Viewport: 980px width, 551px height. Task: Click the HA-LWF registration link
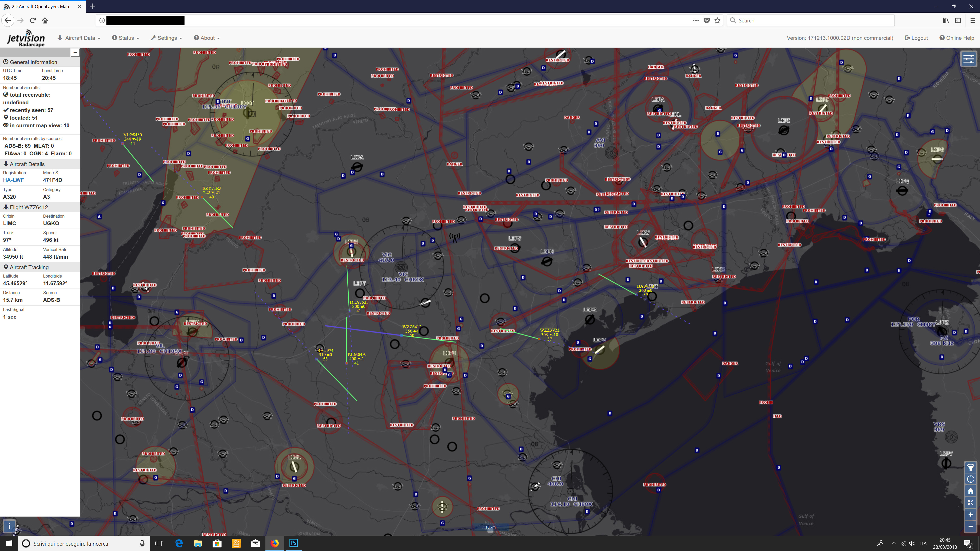pyautogui.click(x=13, y=180)
